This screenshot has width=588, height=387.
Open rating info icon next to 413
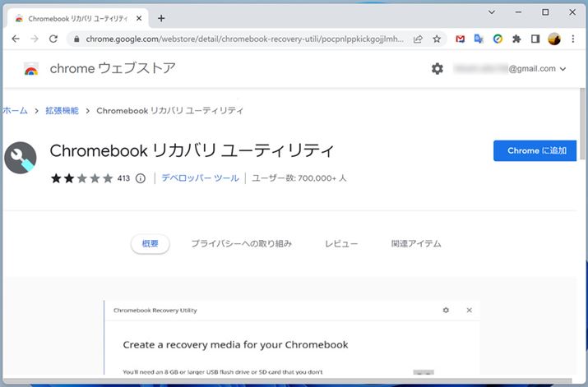tap(141, 178)
